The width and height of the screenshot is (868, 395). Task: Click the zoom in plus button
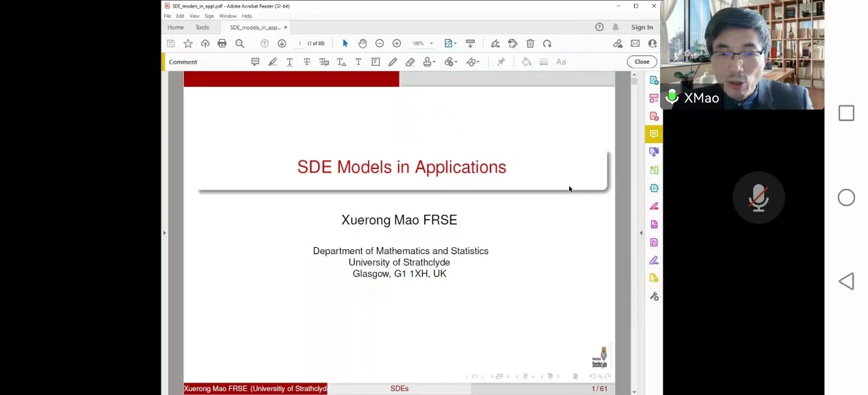397,43
